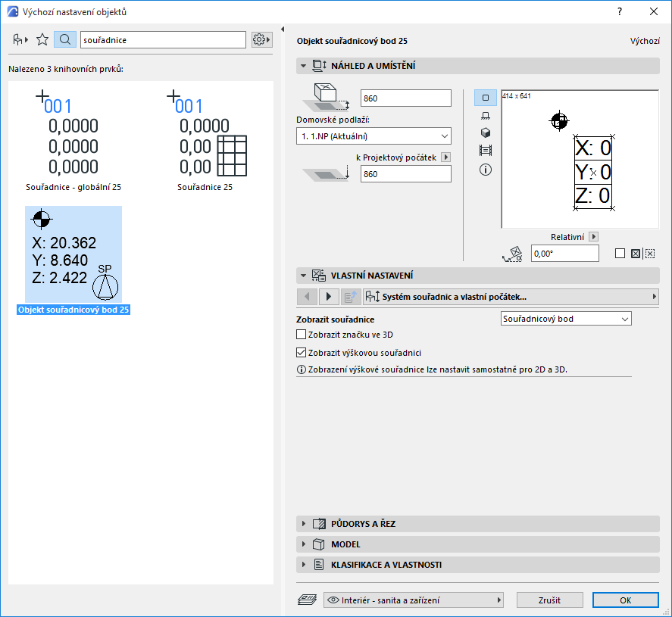Click the object preview image
The height and width of the screenshot is (617, 672).
[580, 159]
